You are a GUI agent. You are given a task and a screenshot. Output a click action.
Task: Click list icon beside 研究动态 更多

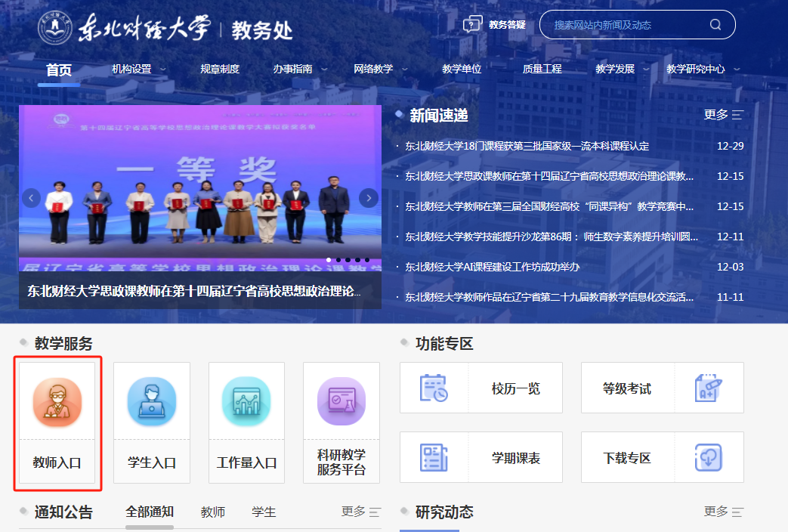(x=737, y=512)
